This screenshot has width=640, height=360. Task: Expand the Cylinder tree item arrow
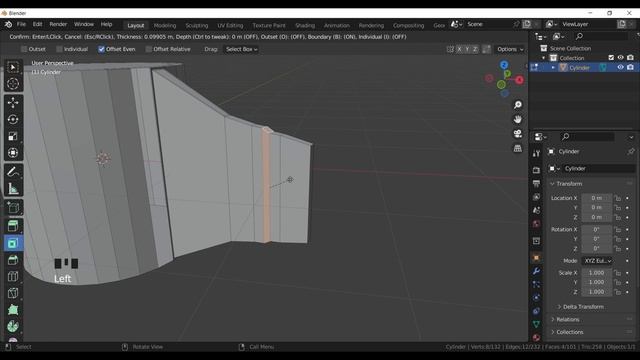point(553,67)
